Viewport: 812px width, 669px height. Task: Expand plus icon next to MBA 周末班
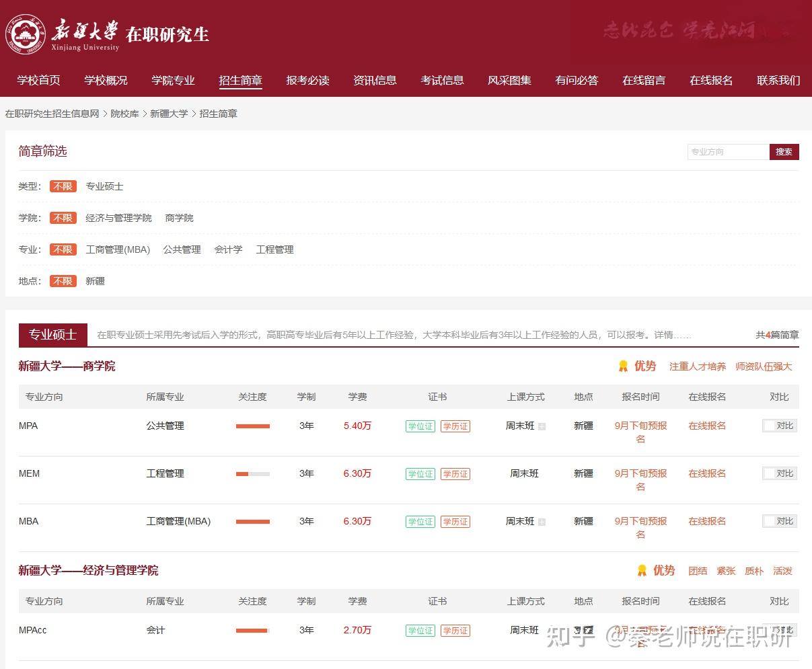(x=542, y=522)
